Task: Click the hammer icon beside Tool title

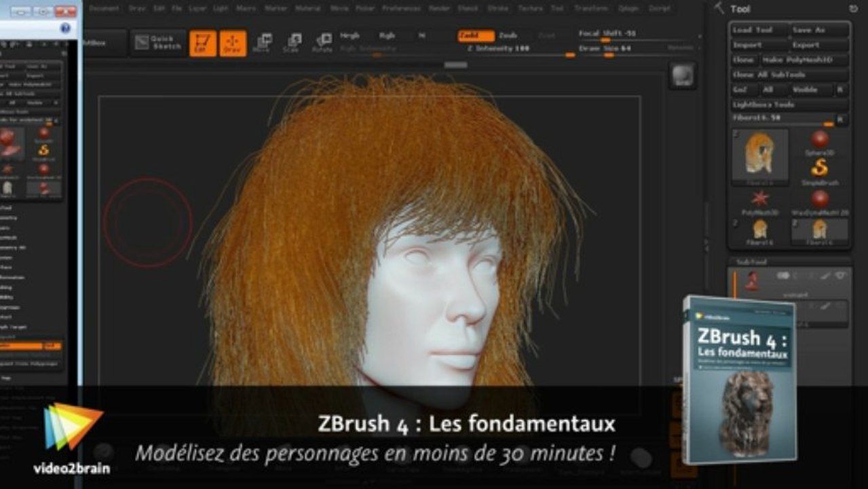Action: pos(719,7)
